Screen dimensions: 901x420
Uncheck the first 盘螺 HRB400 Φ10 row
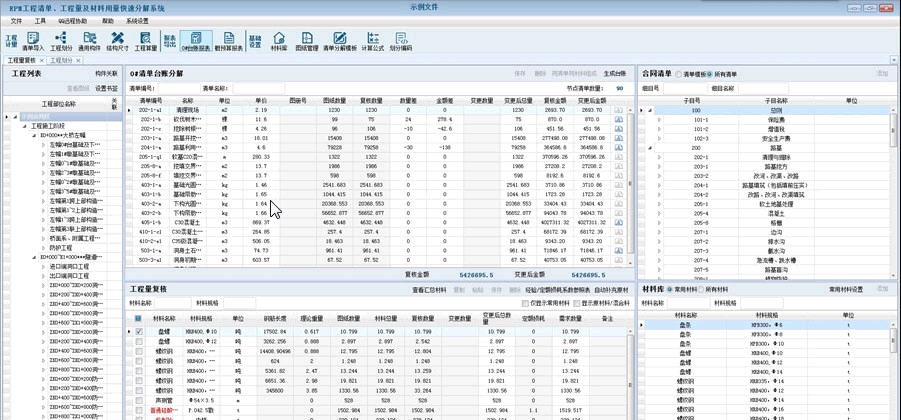click(x=138, y=332)
